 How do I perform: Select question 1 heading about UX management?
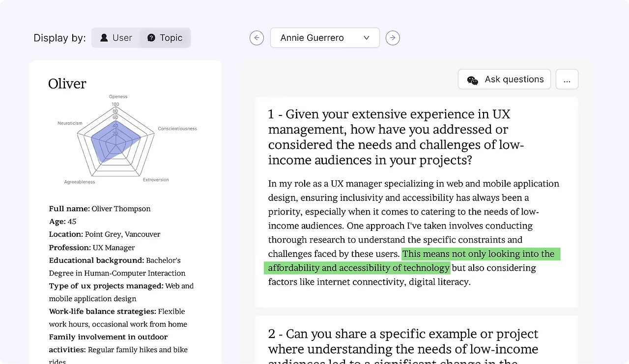[x=396, y=137]
